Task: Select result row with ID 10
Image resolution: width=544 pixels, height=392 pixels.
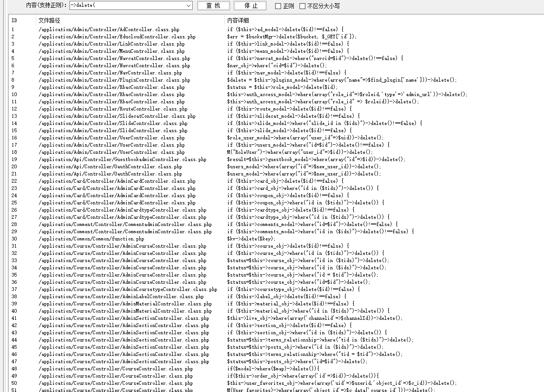Action: pos(275,94)
